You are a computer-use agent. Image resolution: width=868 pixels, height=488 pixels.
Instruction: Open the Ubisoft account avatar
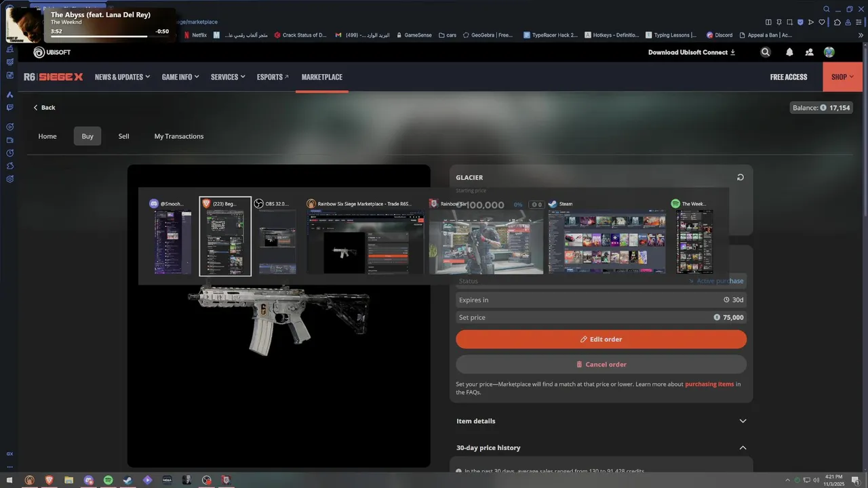829,52
